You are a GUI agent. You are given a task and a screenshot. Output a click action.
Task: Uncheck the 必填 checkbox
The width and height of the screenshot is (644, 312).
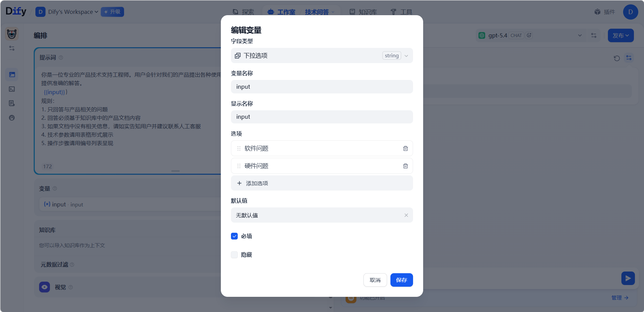click(x=234, y=236)
